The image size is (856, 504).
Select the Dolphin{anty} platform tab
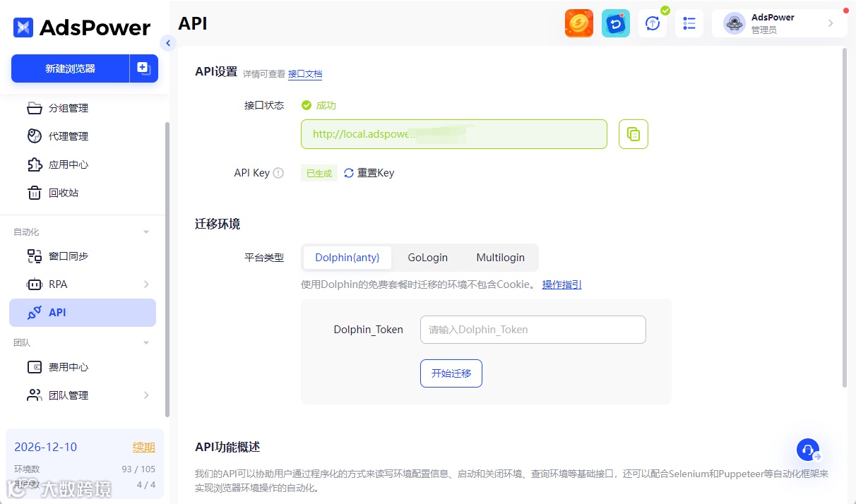347,258
